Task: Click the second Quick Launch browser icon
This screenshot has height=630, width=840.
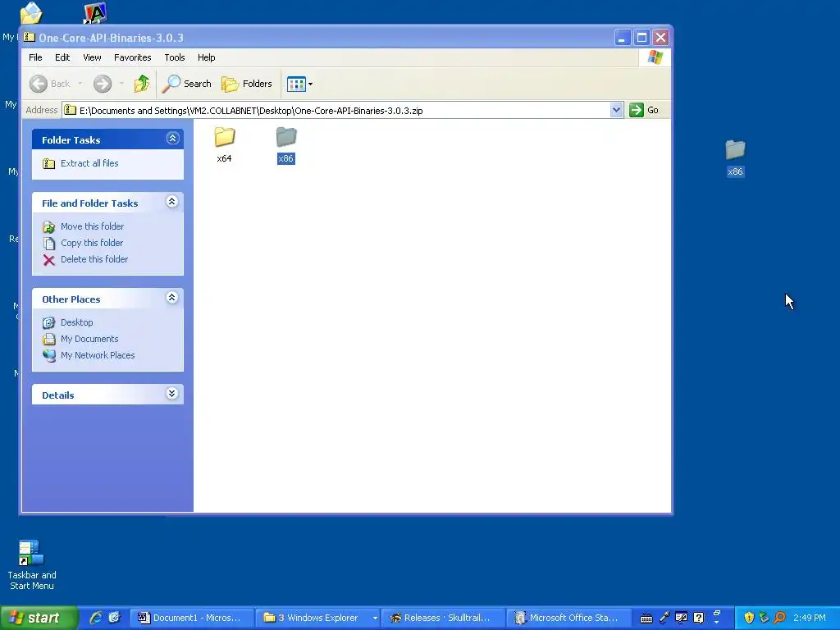Action: (x=115, y=618)
